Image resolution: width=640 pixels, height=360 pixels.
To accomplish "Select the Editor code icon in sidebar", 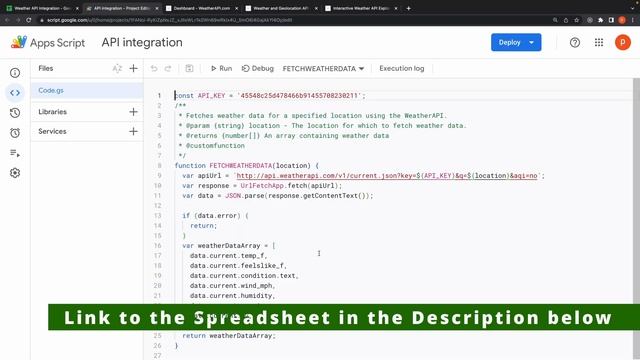I will (15, 93).
